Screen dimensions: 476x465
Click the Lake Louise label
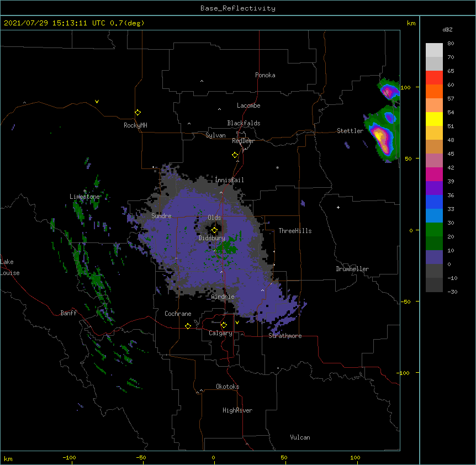pos(10,267)
